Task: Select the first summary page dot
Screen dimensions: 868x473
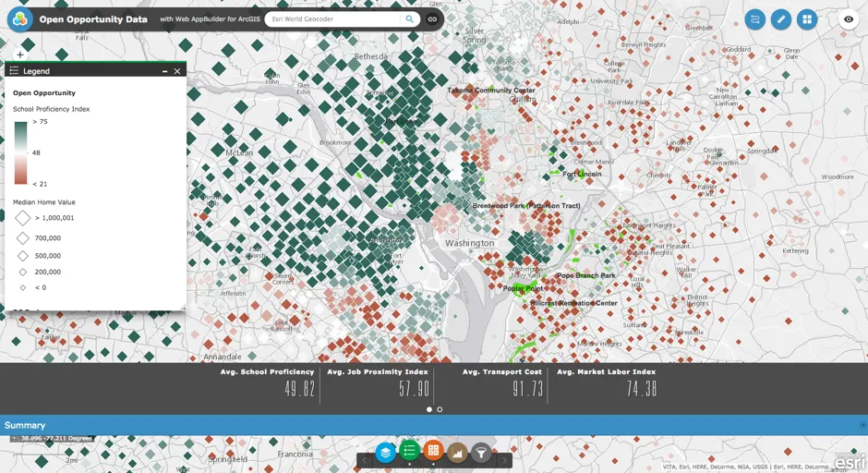Action: pyautogui.click(x=429, y=409)
